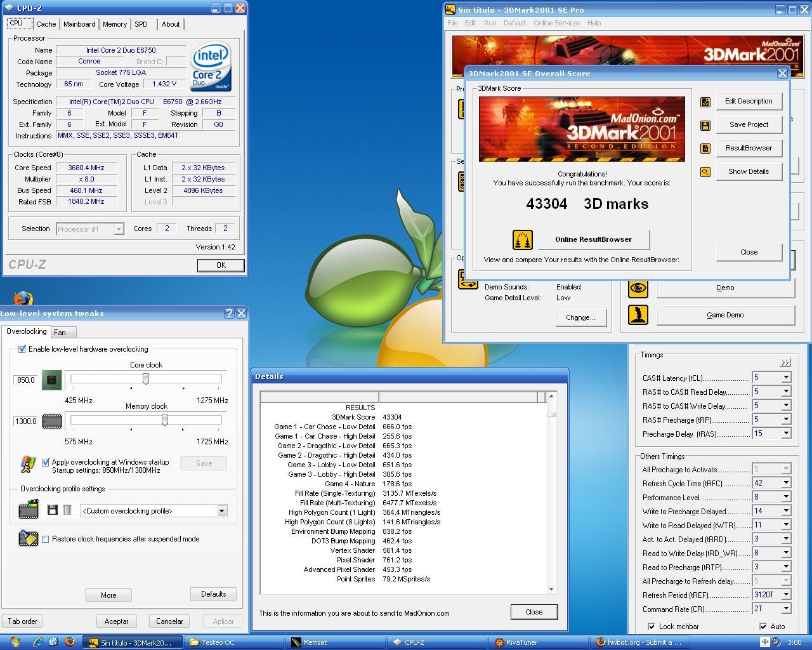Screen dimensions: 812x650
Task: Open RAS# Precharge (tRP) dropdown
Action: [x=786, y=419]
